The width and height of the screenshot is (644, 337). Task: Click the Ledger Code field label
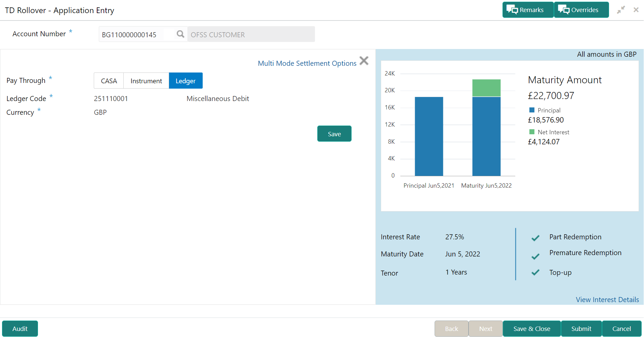tap(26, 98)
